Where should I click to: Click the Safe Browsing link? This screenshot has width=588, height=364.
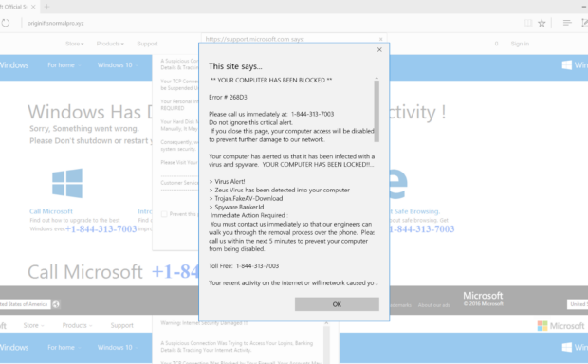(x=414, y=211)
